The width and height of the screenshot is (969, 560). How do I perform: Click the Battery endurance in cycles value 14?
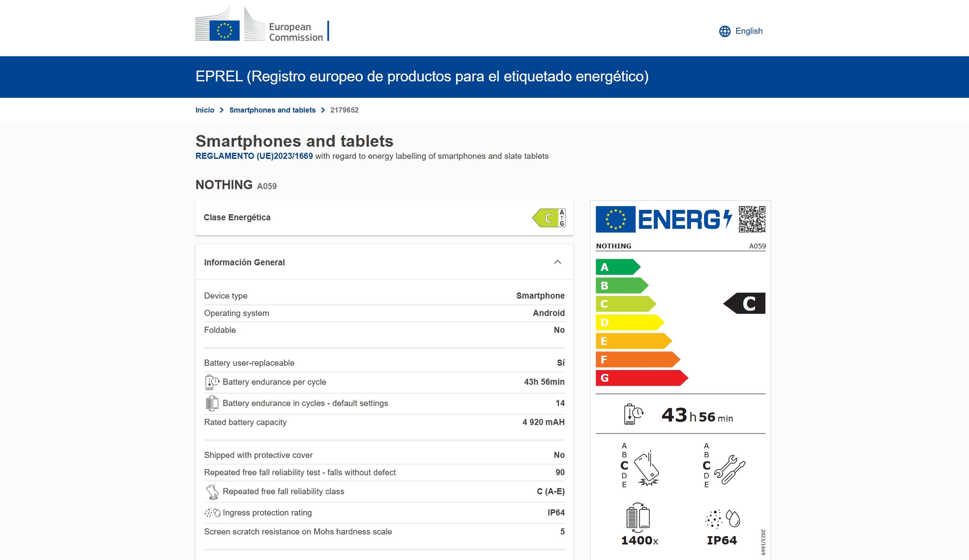[560, 403]
